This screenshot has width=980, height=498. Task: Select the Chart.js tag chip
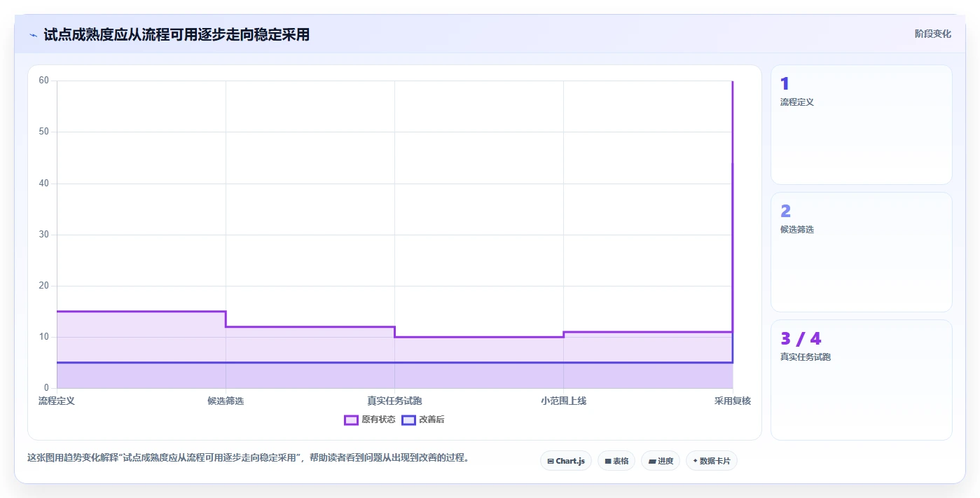pos(566,461)
